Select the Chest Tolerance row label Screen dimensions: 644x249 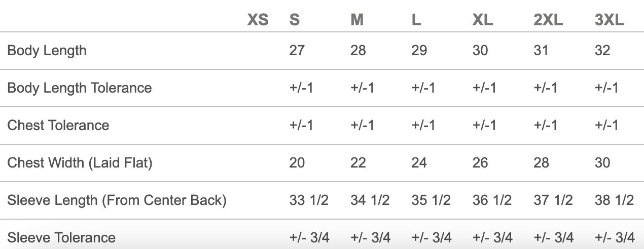pos(58,126)
